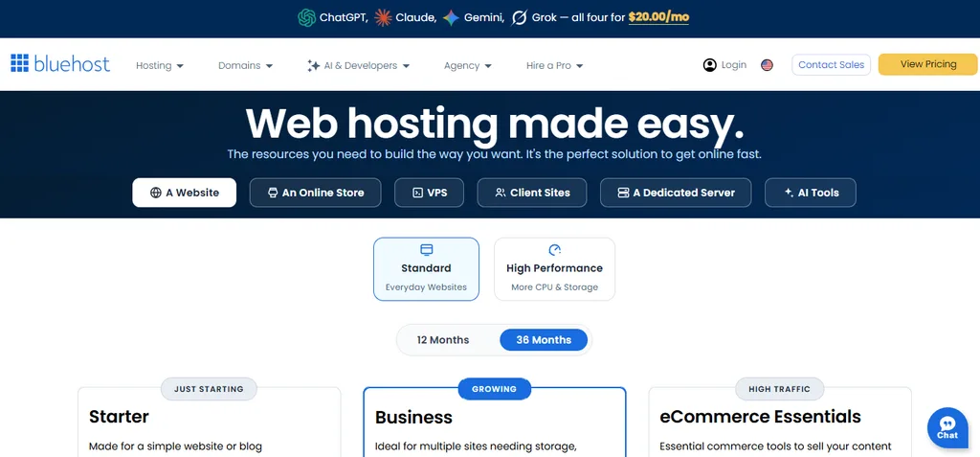Switch to the A Dedicated Server tab
The height and width of the screenshot is (457, 980).
676,193
